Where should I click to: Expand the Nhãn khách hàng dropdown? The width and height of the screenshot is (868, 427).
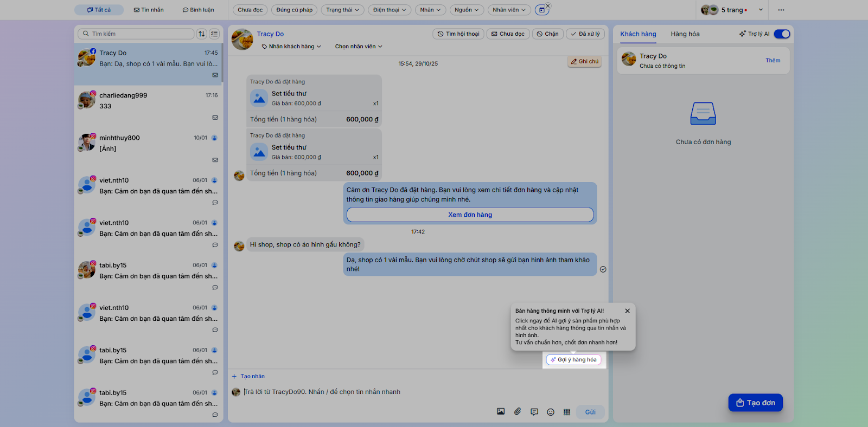[x=291, y=47]
